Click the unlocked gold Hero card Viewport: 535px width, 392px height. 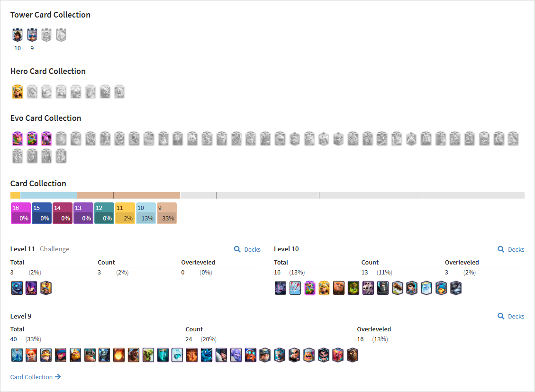18,92
